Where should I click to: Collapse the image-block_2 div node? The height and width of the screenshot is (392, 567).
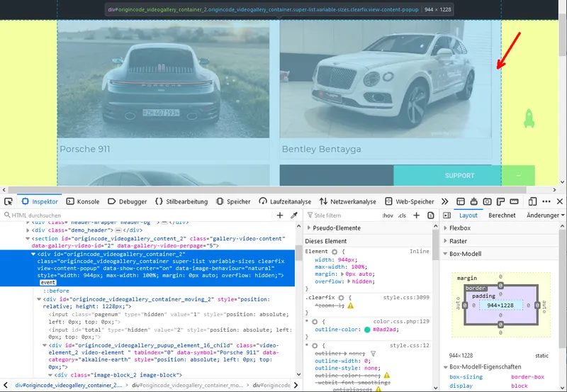[x=50, y=376]
